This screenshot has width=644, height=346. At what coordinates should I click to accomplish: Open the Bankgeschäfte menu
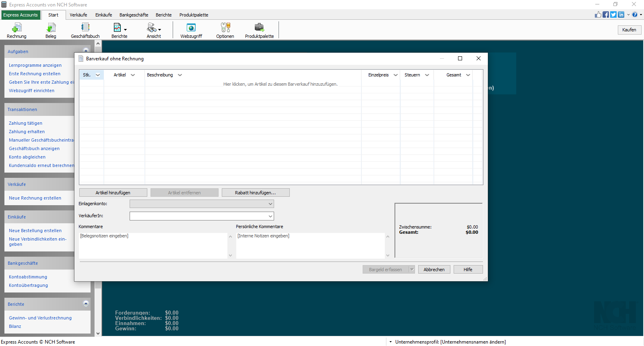(x=134, y=15)
